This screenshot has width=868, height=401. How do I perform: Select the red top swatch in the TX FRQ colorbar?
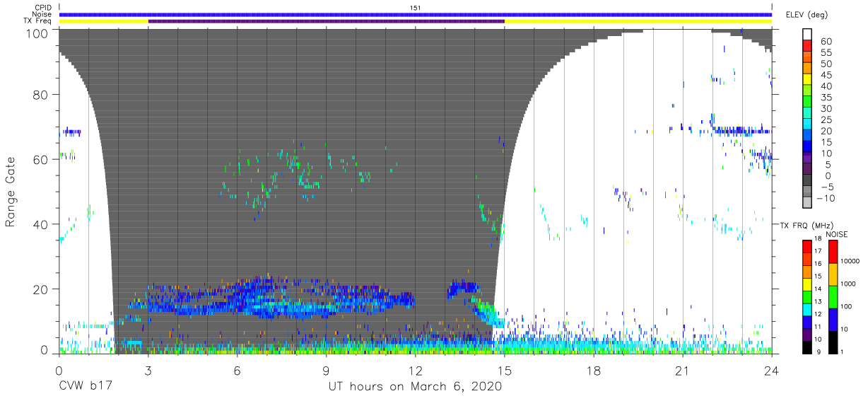pyautogui.click(x=808, y=246)
